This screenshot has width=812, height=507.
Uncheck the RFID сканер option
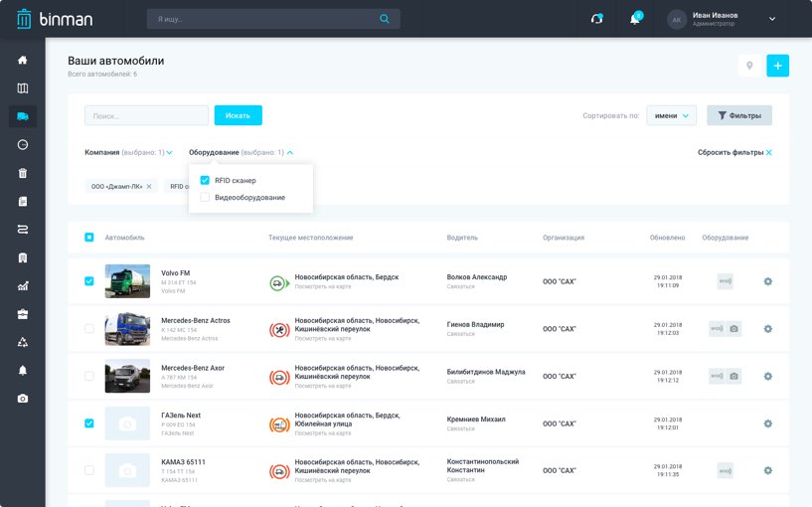(205, 180)
